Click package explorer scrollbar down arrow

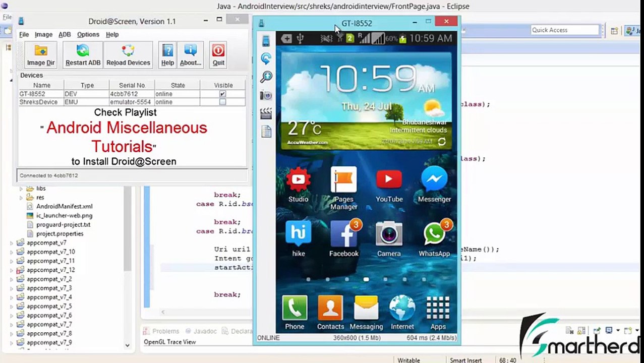click(127, 345)
